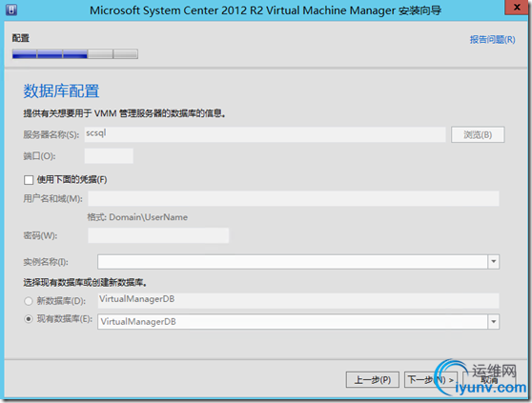This screenshot has width=532, height=403.
Task: Click the 格式: Domain\UserName hint text
Action: coord(137,217)
